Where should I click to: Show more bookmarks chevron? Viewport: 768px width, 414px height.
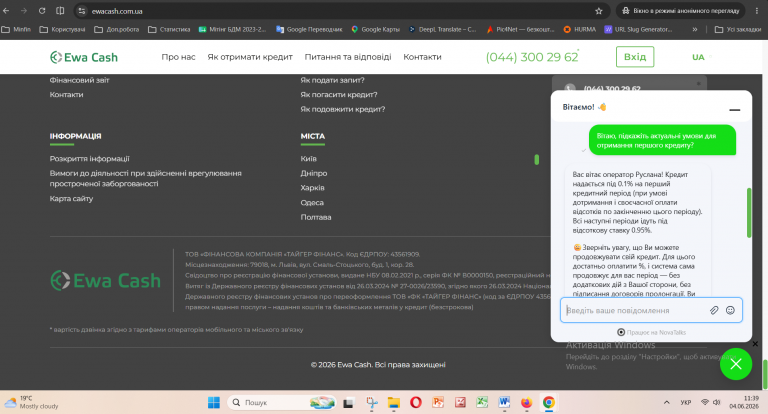point(695,29)
